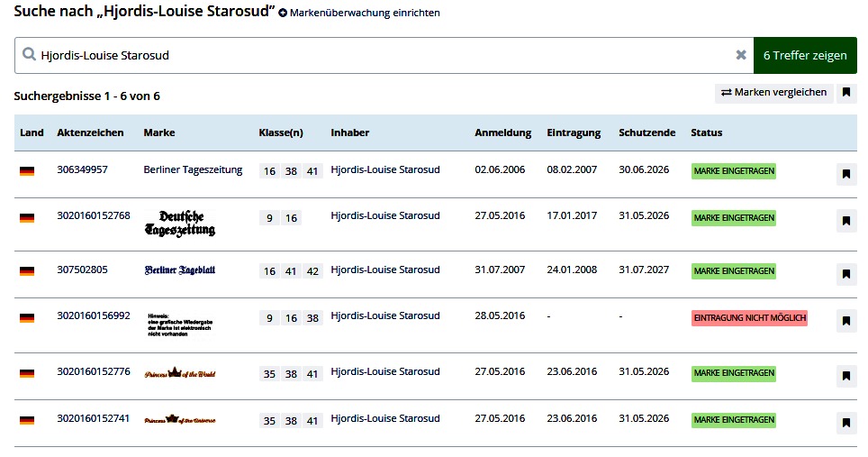Click the Status column header
This screenshot has height=457, width=868.
[706, 133]
